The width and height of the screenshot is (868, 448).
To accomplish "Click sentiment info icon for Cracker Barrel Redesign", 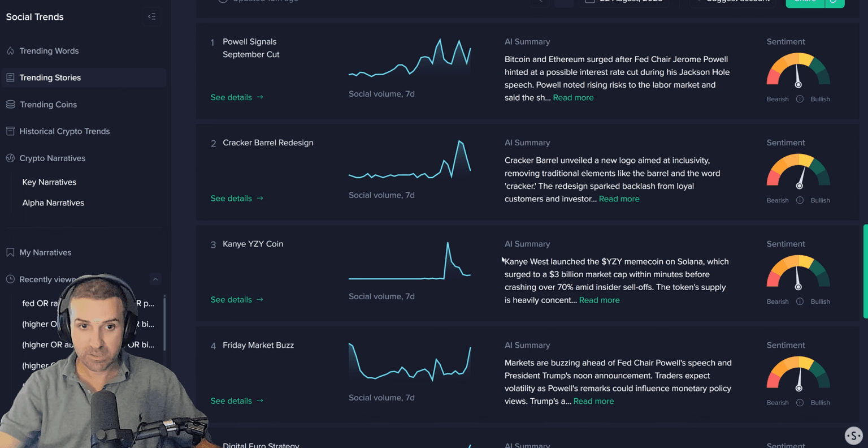I will (800, 200).
